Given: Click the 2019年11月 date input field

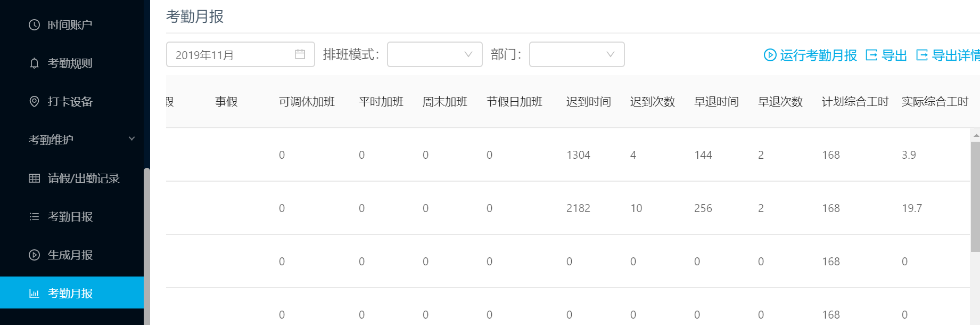Looking at the screenshot, I should (x=241, y=54).
